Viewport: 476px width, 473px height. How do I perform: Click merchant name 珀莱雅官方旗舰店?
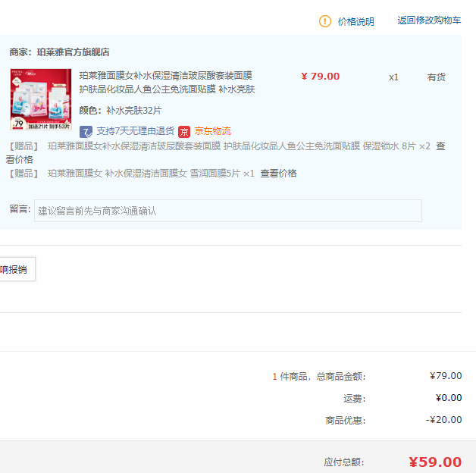coord(73,52)
